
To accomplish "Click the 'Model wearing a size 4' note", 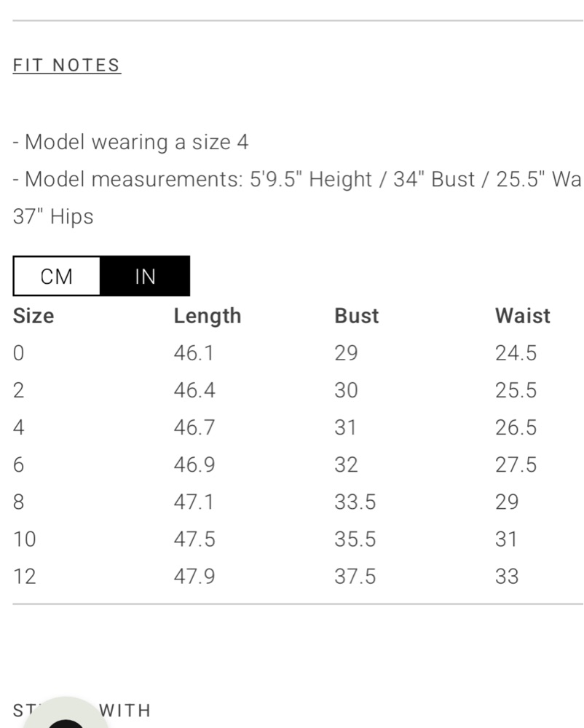I will 130,142.
